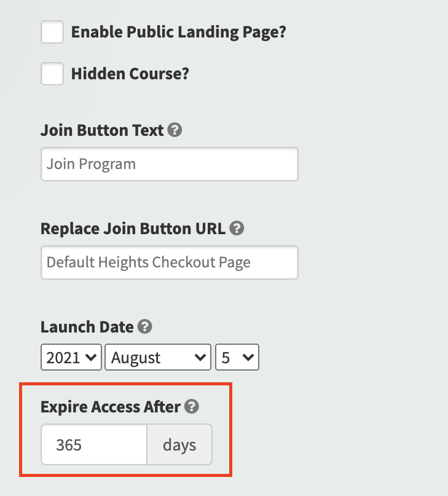Select the 365 expire days input
448x496 pixels.
pyautogui.click(x=94, y=444)
